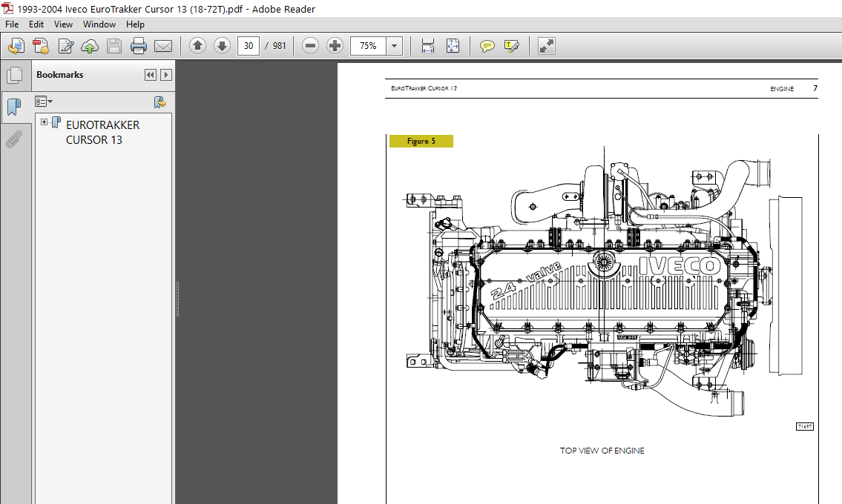
Task: Click the total page count 981
Action: pos(279,46)
